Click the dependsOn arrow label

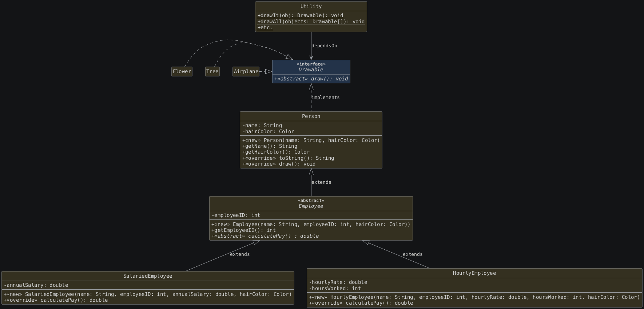click(324, 46)
